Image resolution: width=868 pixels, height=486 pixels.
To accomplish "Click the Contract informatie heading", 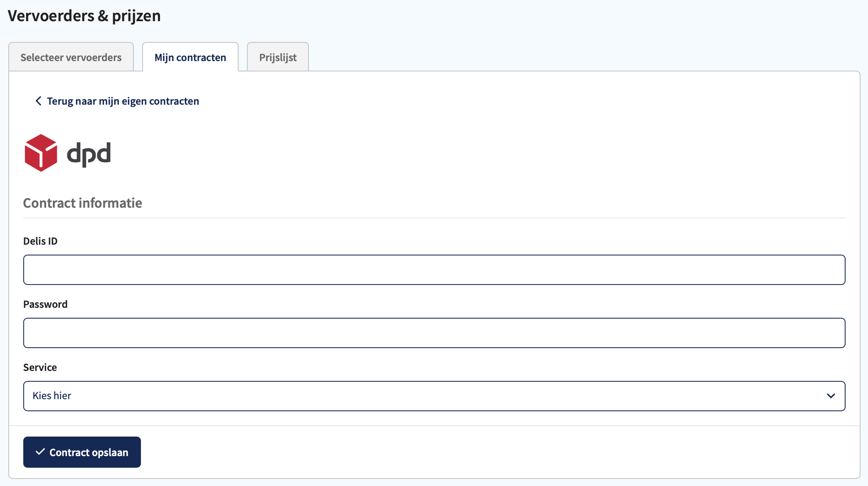I will (x=83, y=203).
